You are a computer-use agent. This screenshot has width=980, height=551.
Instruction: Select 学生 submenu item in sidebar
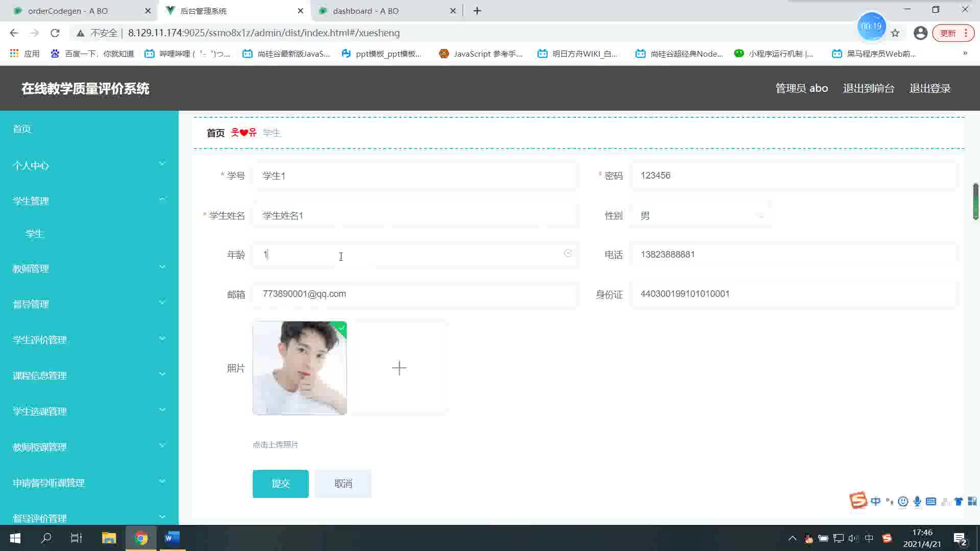coord(35,234)
